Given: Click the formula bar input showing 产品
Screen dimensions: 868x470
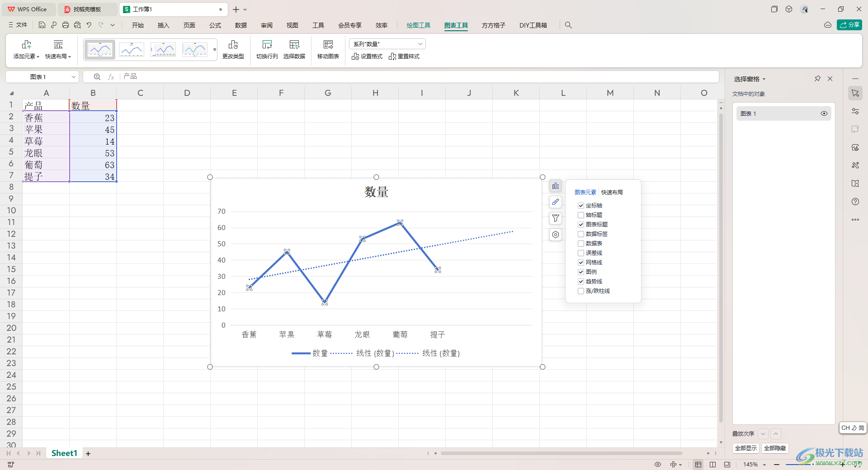Looking at the screenshot, I should coord(419,77).
